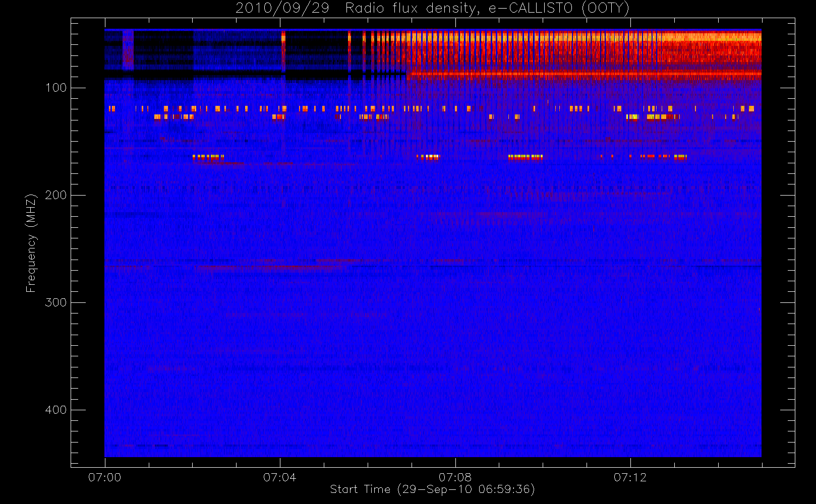816x504 pixels.
Task: Select the 'Frequency (MHZ)' axis label
Action: pos(31,243)
